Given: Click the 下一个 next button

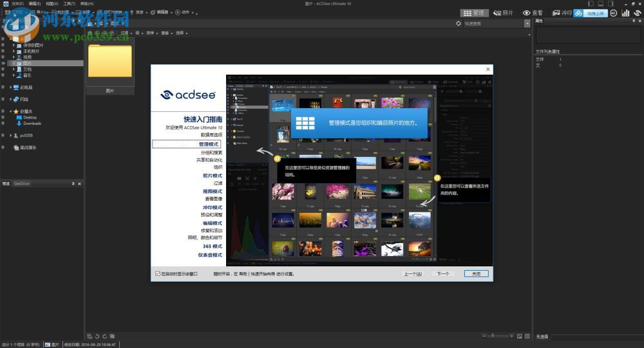Looking at the screenshot, I should [x=443, y=274].
